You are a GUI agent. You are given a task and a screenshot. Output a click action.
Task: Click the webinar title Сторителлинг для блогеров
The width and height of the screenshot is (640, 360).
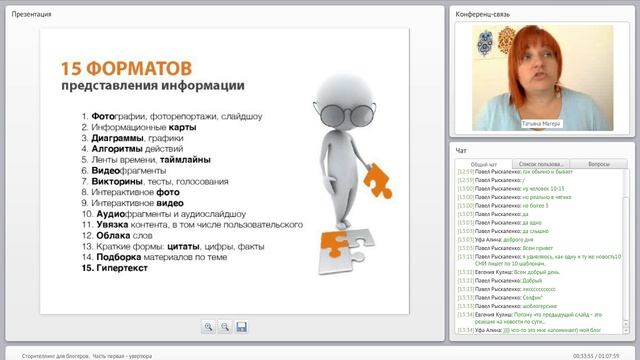[87, 356]
